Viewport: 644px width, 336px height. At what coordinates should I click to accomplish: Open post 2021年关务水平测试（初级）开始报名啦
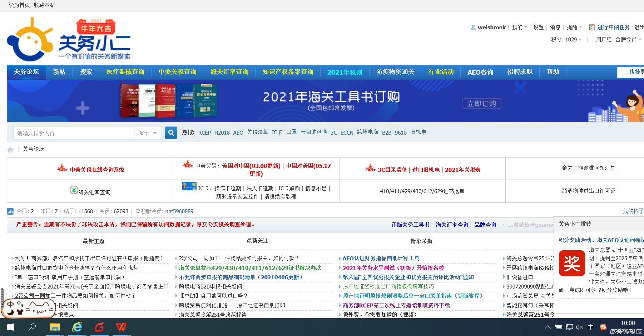[x=393, y=268]
